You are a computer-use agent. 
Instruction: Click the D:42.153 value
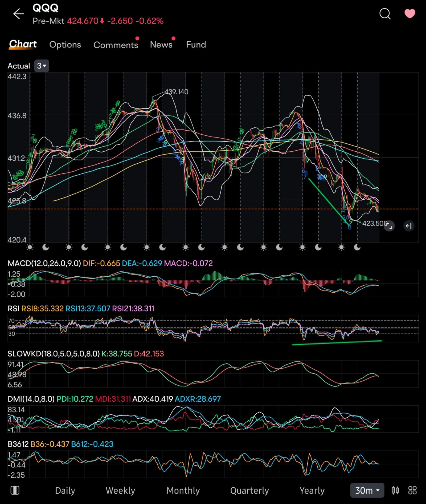coord(149,354)
